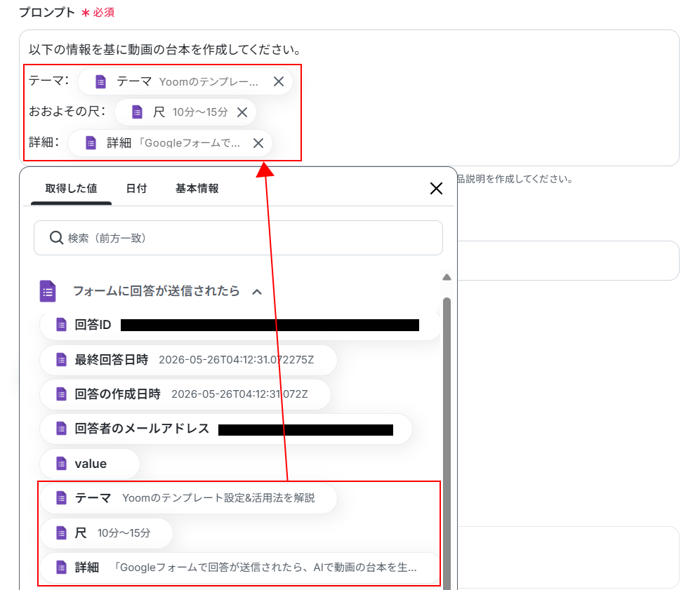This screenshot has height=590, width=700.
Task: Select the value item in the list
Action: pos(90,464)
